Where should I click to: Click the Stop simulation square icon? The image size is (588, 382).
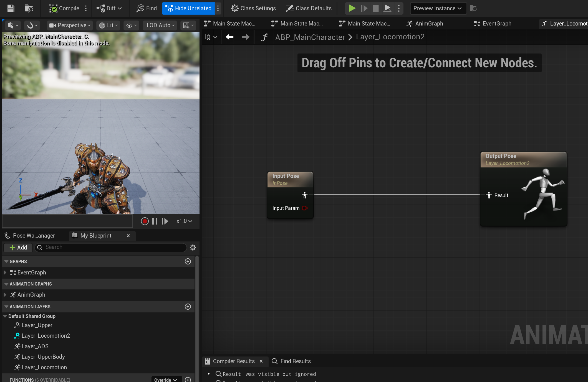[x=375, y=8]
